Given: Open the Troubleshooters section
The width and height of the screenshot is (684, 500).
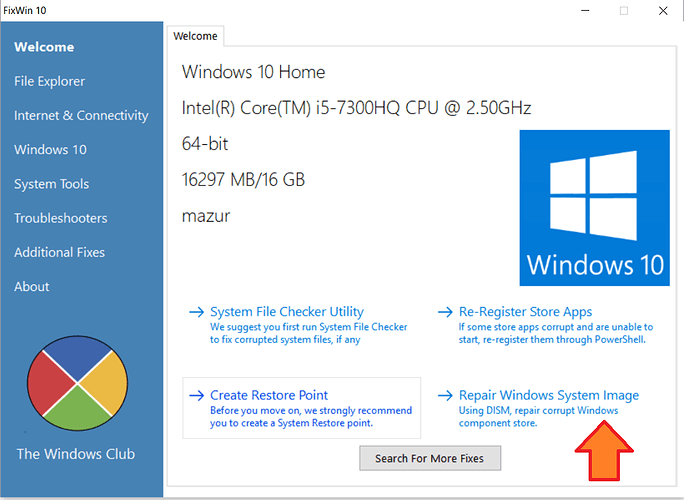Looking at the screenshot, I should coord(61,218).
